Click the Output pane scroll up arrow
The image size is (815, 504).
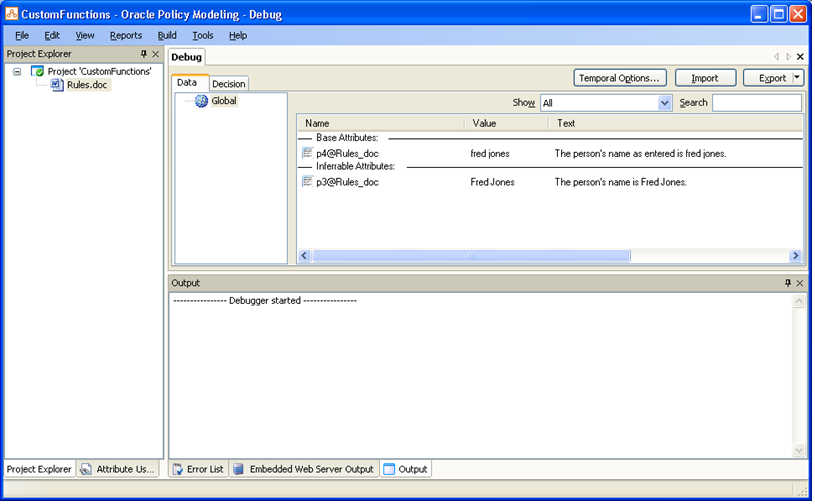tap(799, 301)
